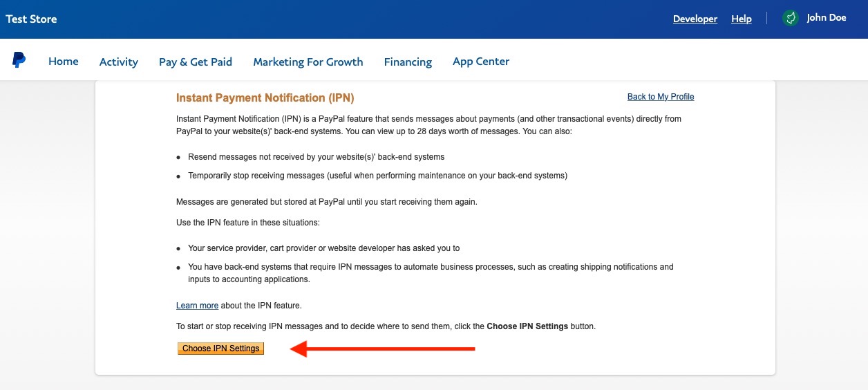Go to Home in navigation
Image resolution: width=868 pixels, height=390 pixels.
point(64,62)
